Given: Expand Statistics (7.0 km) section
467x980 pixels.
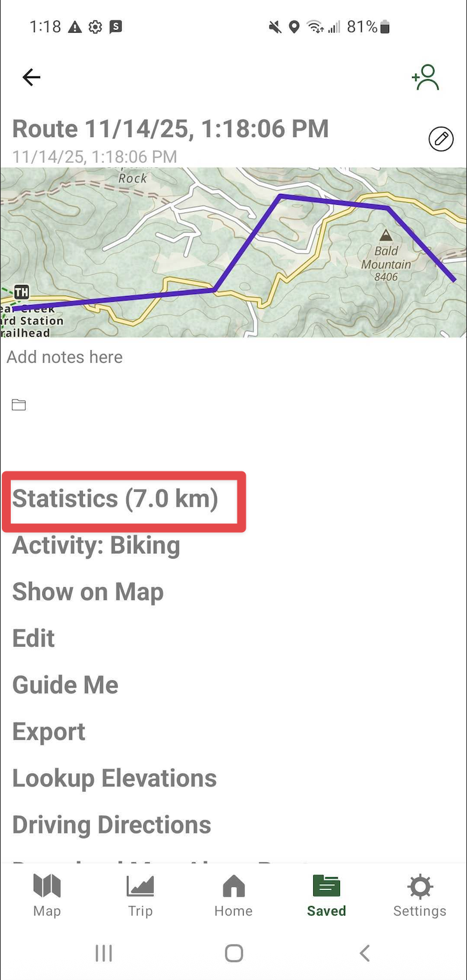Looking at the screenshot, I should (115, 499).
